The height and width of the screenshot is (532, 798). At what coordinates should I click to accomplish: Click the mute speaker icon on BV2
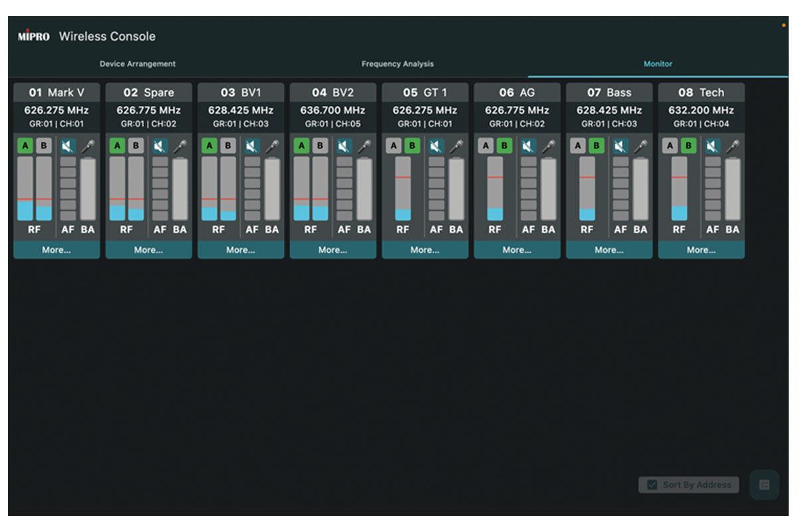pos(344,146)
